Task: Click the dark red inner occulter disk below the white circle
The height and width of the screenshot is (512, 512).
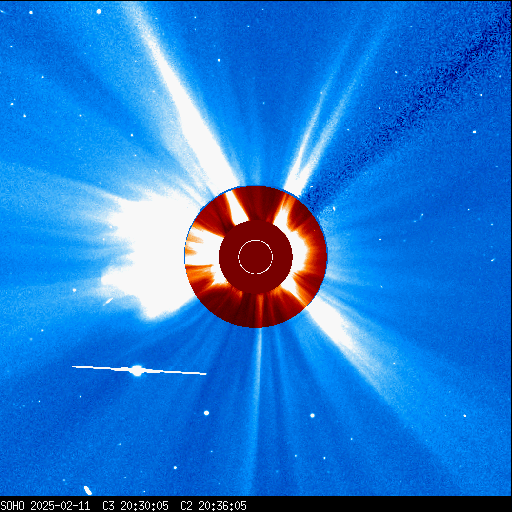Action: click(256, 284)
